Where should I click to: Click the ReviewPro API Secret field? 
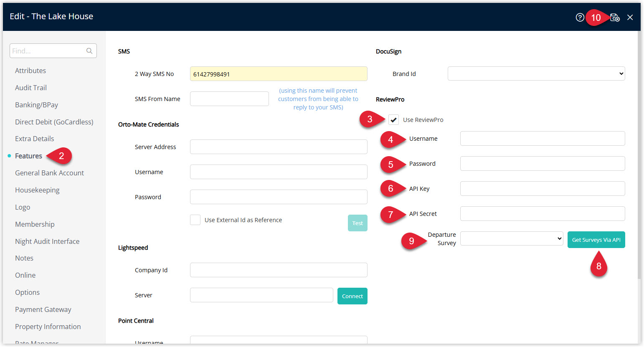pos(543,214)
